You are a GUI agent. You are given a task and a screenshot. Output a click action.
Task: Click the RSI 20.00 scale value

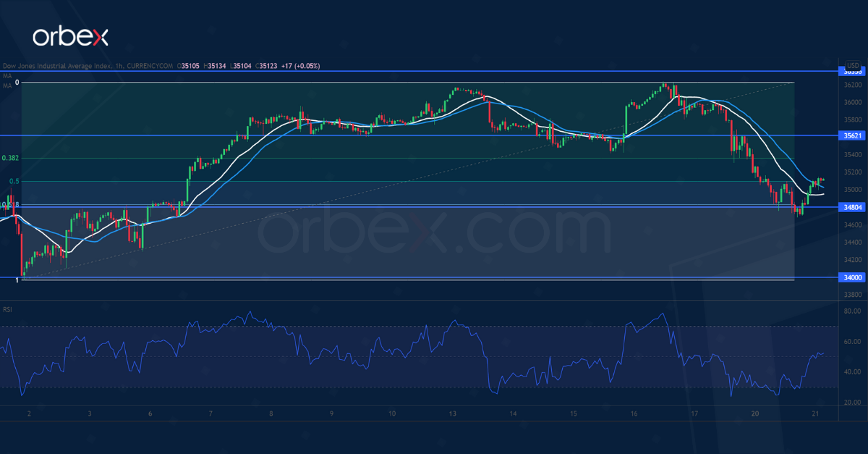854,403
